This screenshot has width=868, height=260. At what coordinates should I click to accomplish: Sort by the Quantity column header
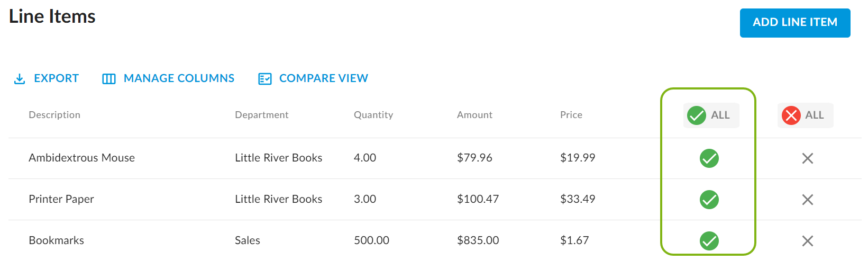pos(373,115)
